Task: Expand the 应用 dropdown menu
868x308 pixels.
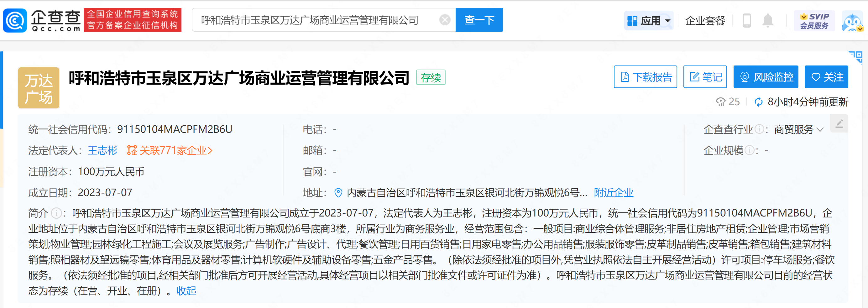Action: pyautogui.click(x=649, y=21)
